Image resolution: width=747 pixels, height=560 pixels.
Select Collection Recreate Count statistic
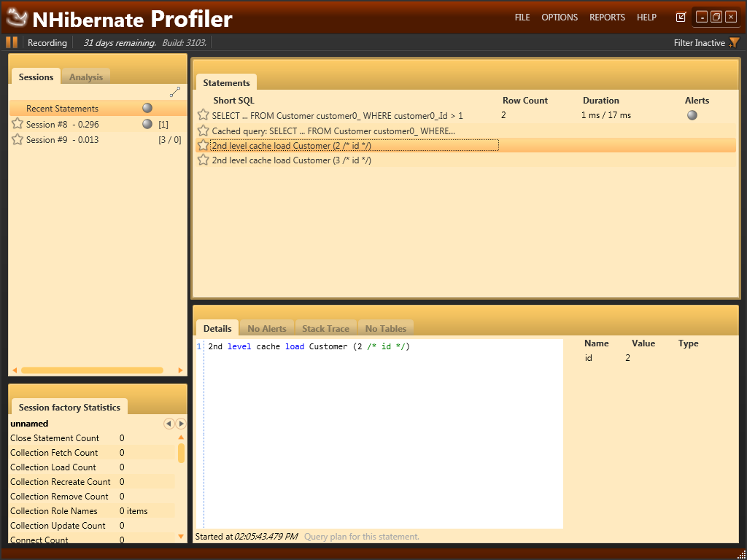[x=93, y=481]
